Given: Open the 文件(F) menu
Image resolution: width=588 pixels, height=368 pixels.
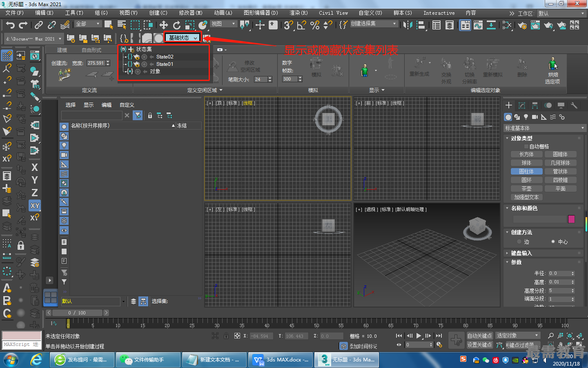Looking at the screenshot, I should (15, 13).
